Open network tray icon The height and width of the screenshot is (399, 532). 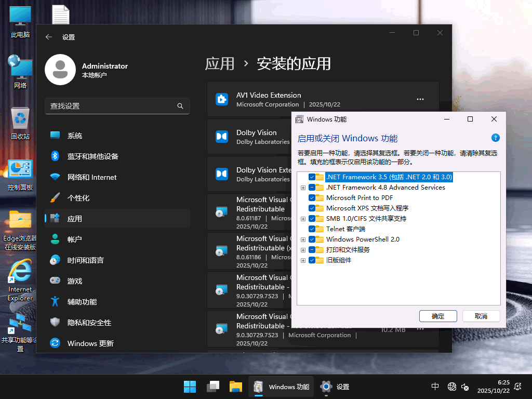(x=451, y=387)
